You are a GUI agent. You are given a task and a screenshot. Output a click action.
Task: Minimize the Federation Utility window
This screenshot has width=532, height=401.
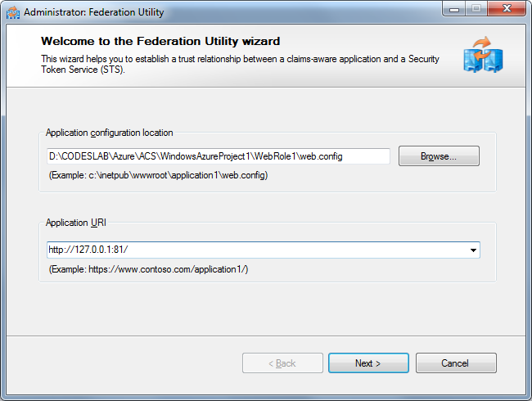pyautogui.click(x=454, y=11)
